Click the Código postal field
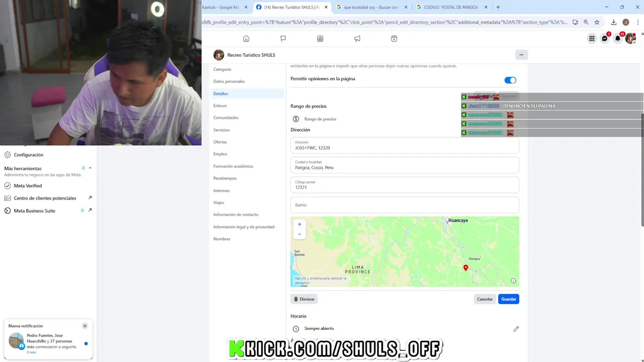644x362 pixels. pos(405,185)
